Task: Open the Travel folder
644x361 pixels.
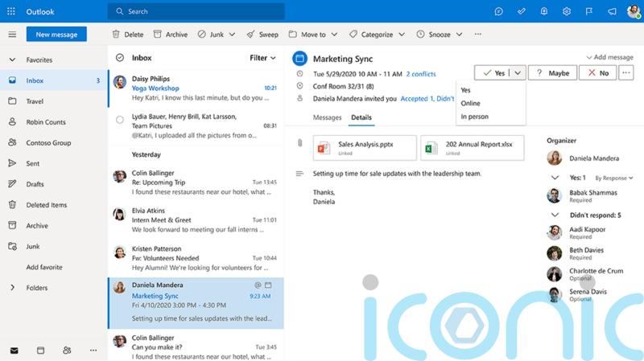Action: (x=54, y=101)
